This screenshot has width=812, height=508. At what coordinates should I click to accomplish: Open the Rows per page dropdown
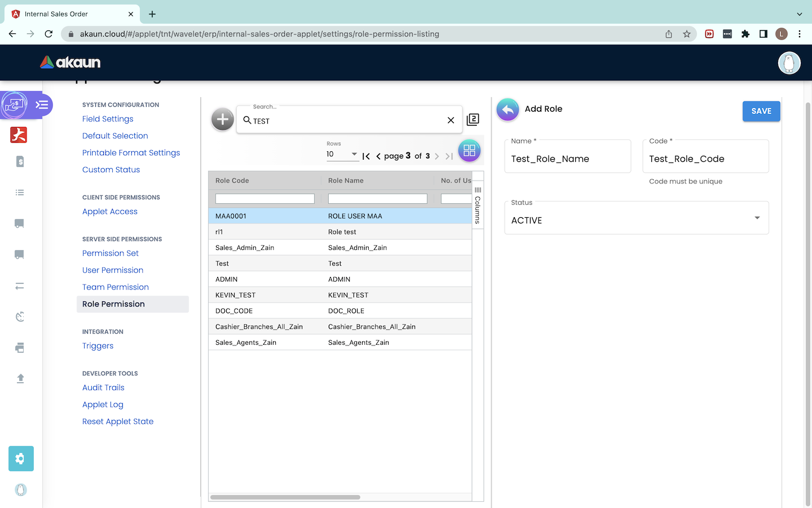click(342, 154)
